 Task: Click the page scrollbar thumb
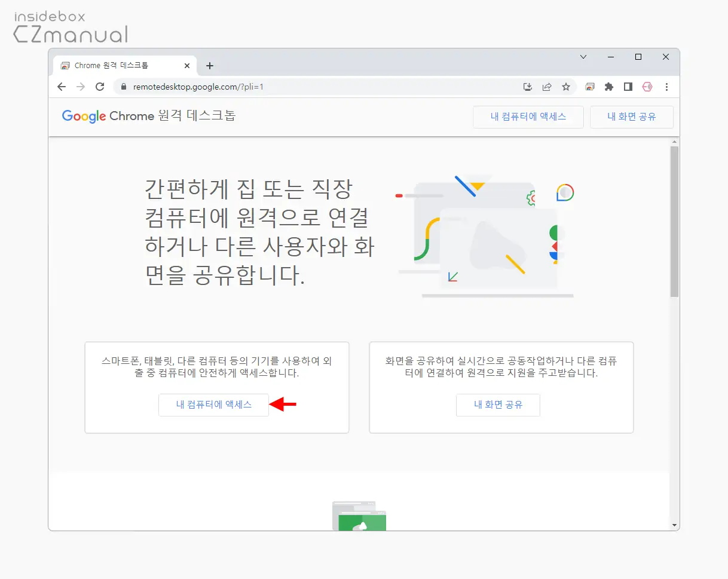click(675, 221)
